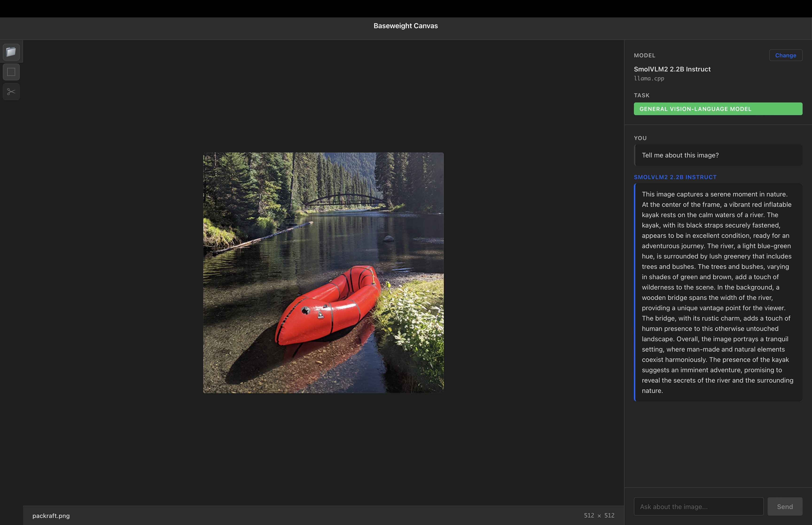Click the SmolVLM2 2.2B Instruct model name
The image size is (812, 525).
coord(672,69)
